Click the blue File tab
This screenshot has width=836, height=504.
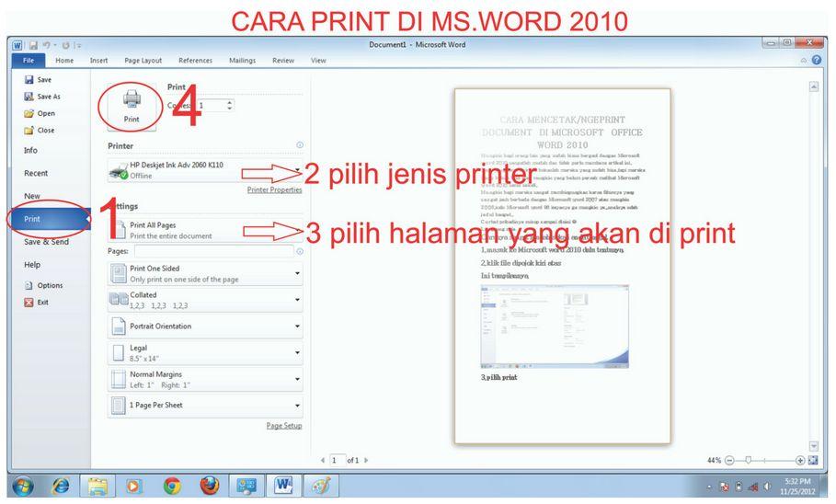coord(29,61)
